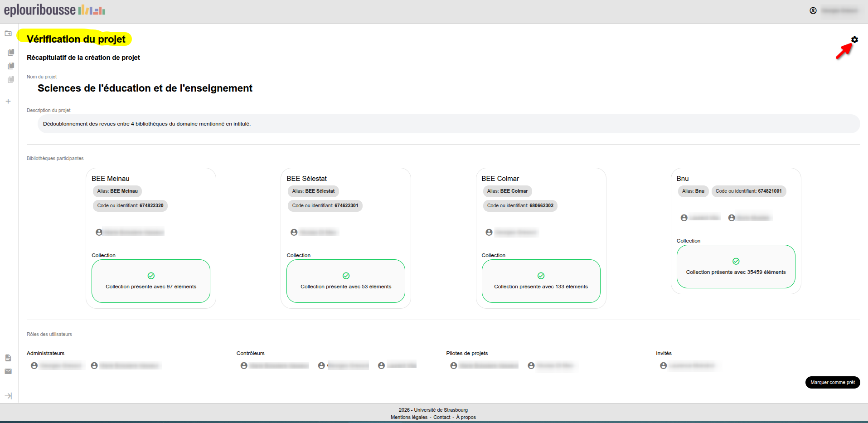The height and width of the screenshot is (423, 868).
Task: Expand the sidebar with the arrow-to-bar icon
Action: (x=8, y=396)
